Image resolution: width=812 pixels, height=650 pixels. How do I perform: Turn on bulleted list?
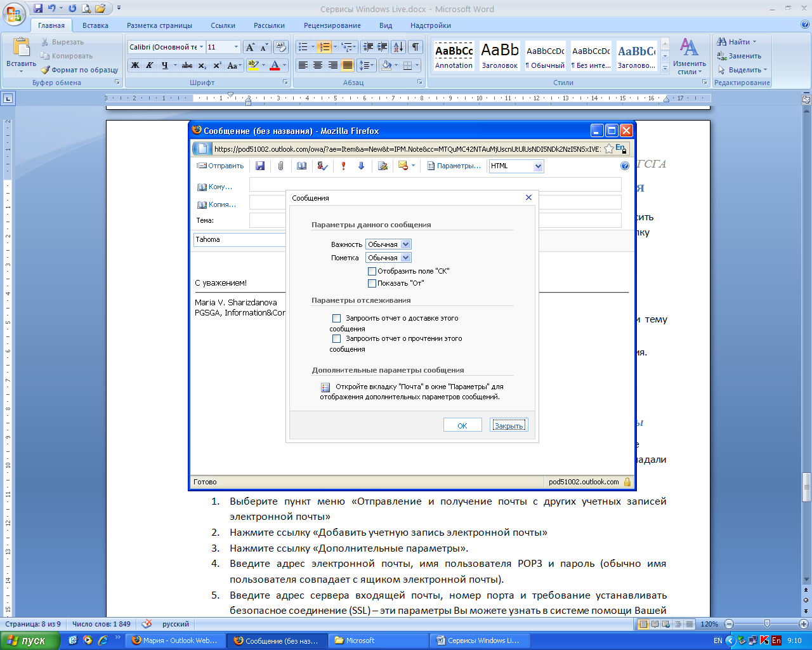[303, 47]
